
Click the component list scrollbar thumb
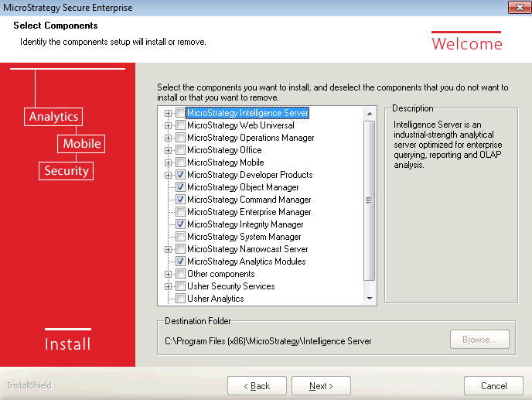click(369, 200)
